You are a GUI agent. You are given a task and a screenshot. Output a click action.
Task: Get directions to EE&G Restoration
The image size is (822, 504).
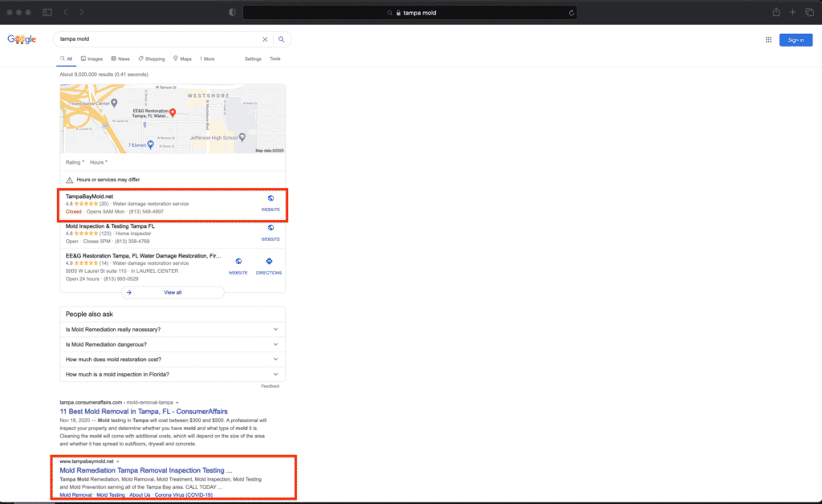click(x=269, y=266)
